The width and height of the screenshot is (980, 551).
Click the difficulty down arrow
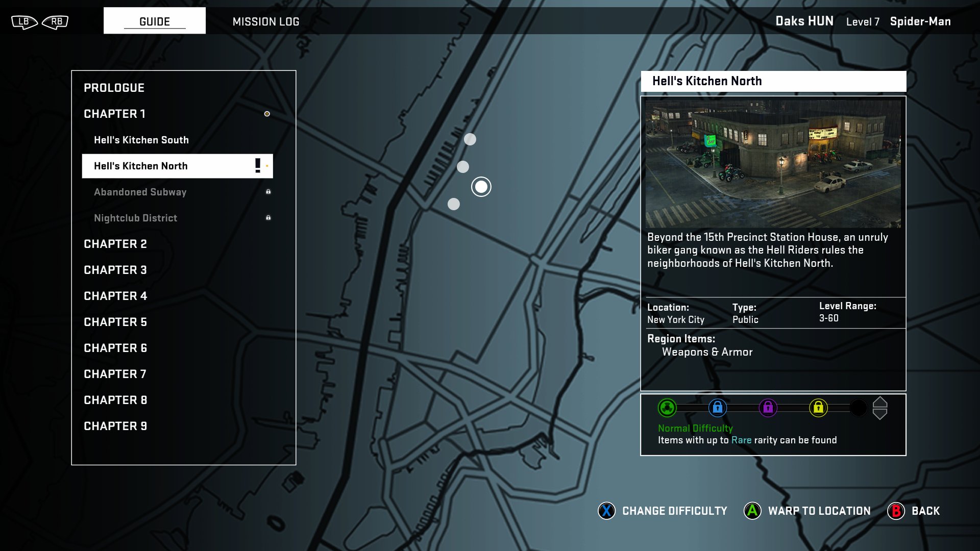[880, 414]
